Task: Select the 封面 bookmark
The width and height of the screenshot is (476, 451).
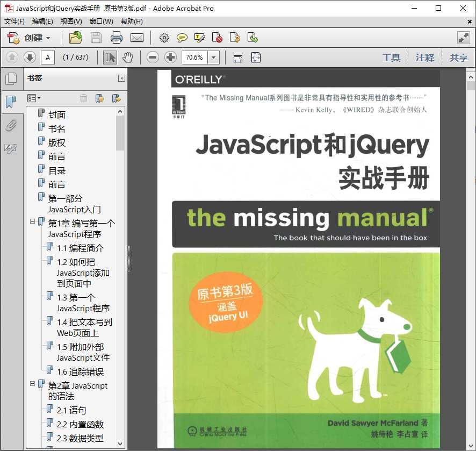Action: tap(56, 115)
